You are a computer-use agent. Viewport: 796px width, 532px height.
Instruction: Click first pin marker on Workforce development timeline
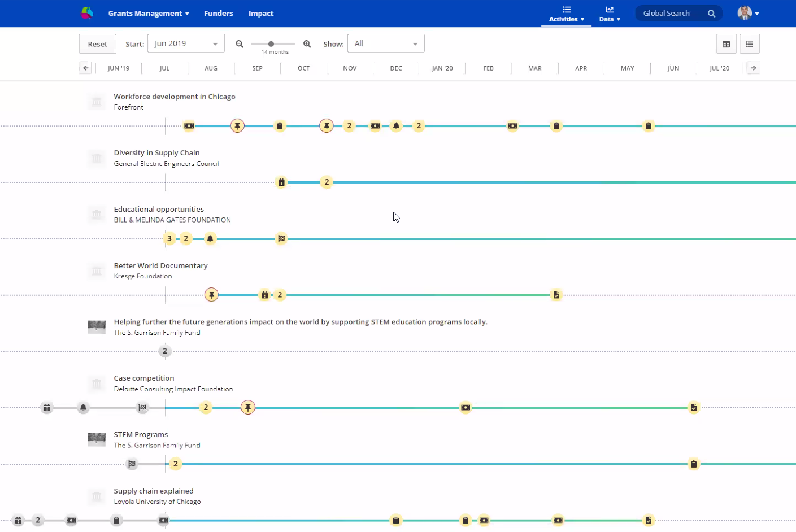point(237,126)
